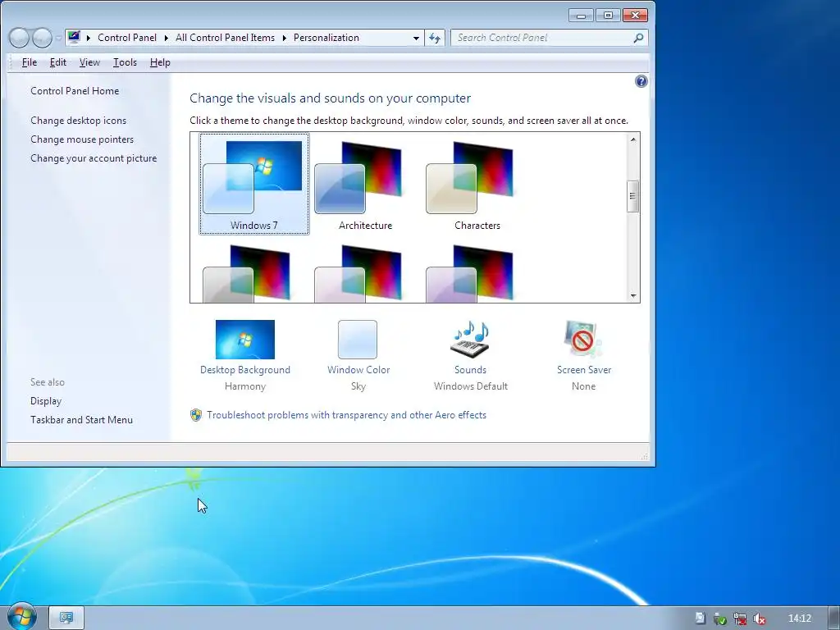Open the Window Color swatch icon

click(x=358, y=340)
